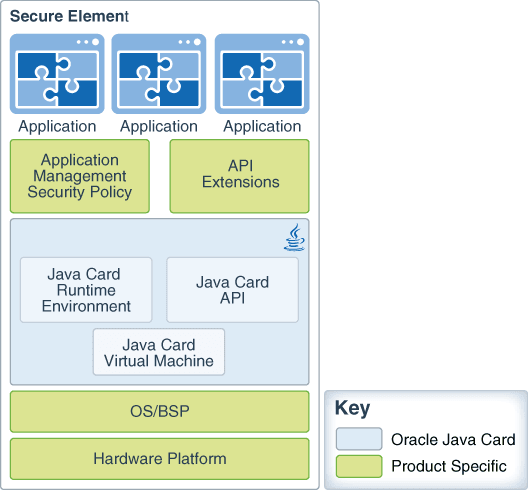The image size is (528, 490).
Task: Click the white dot on first application window
Action: [96, 42]
